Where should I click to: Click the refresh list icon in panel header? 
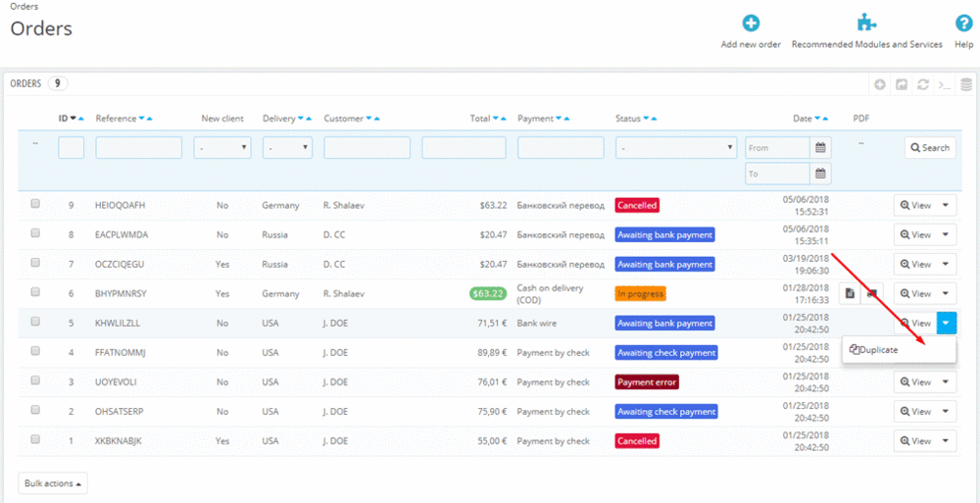click(922, 85)
